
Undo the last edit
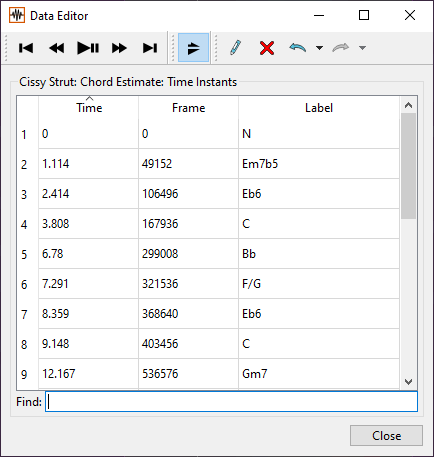[x=297, y=48]
